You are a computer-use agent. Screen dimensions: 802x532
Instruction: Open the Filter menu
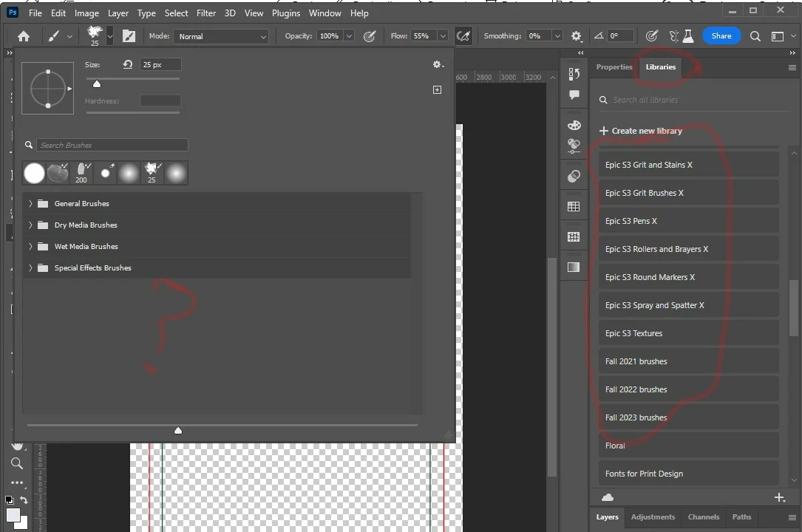pos(206,13)
